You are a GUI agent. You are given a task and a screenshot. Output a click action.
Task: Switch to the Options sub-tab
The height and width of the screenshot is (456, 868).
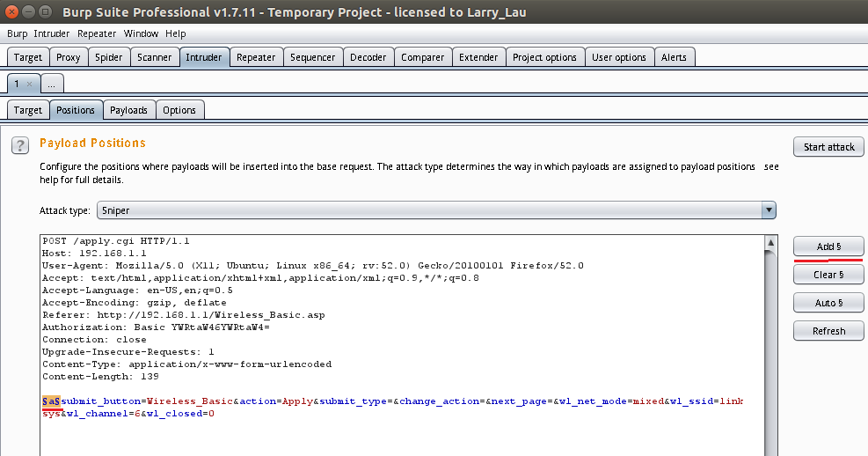pyautogui.click(x=179, y=110)
